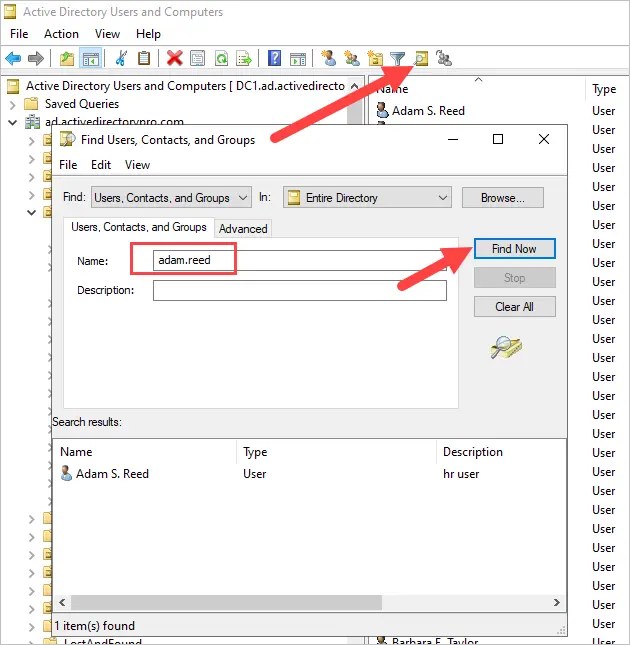Click the green Refresh icon
The image size is (630, 645).
[221, 58]
